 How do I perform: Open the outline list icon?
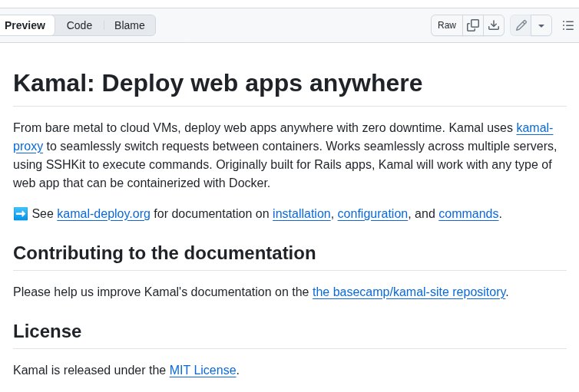[x=567, y=25]
